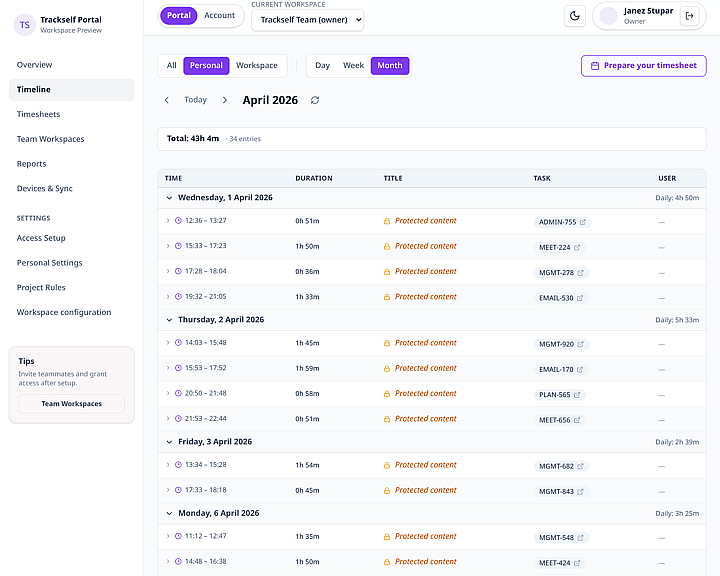The height and width of the screenshot is (576, 720).
Task: Show All entries filter
Action: tap(171, 65)
